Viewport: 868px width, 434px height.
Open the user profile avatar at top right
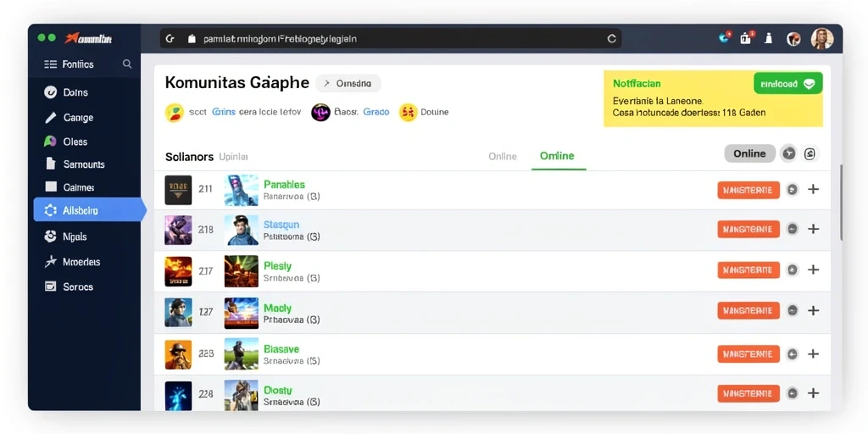coord(822,39)
